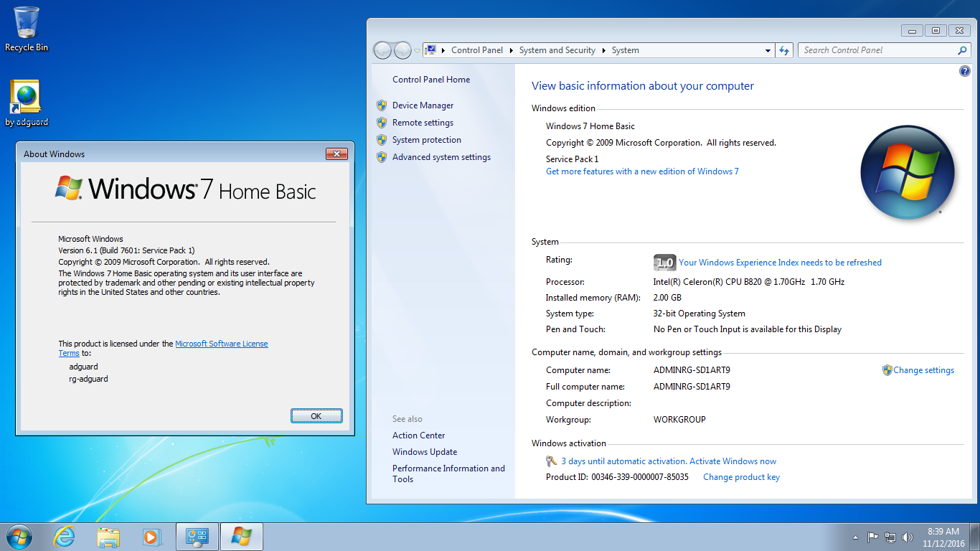Image resolution: width=980 pixels, height=551 pixels.
Task: Open the network tray icon
Action: (x=890, y=537)
